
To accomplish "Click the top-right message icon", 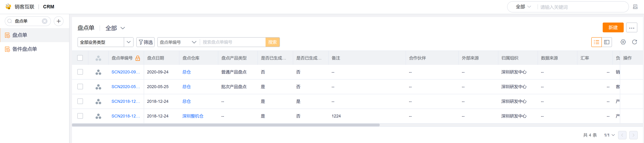I will click(635, 7).
